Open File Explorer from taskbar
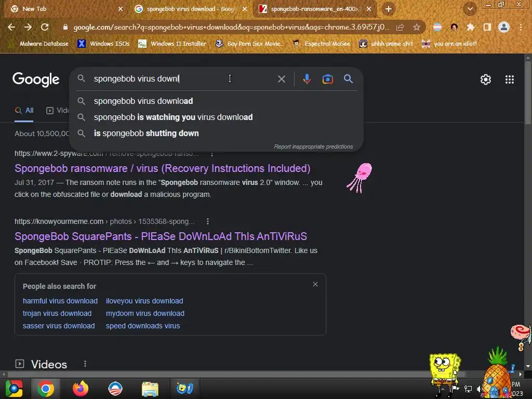 click(x=150, y=389)
